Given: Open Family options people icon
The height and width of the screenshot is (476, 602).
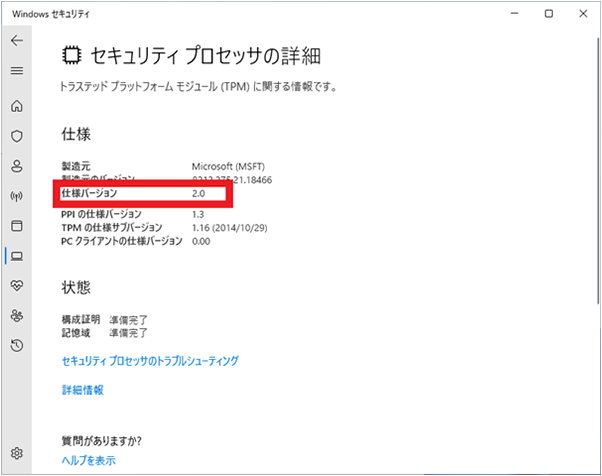Looking at the screenshot, I should (x=17, y=316).
